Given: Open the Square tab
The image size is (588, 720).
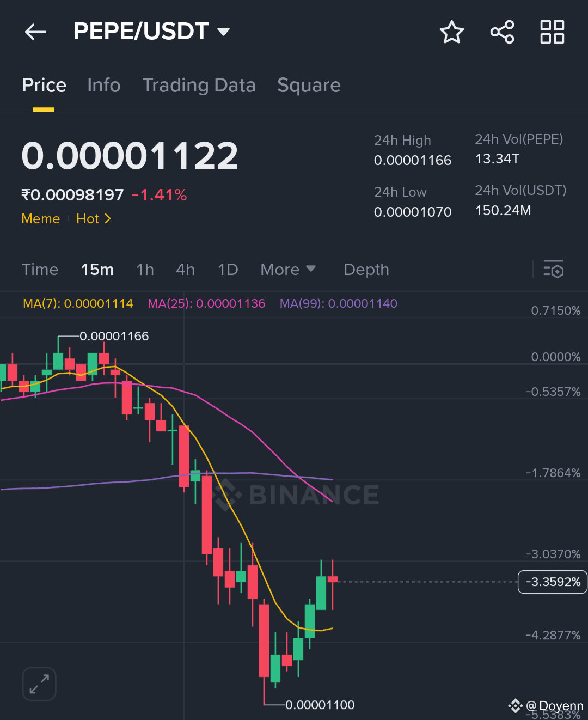Looking at the screenshot, I should point(309,86).
